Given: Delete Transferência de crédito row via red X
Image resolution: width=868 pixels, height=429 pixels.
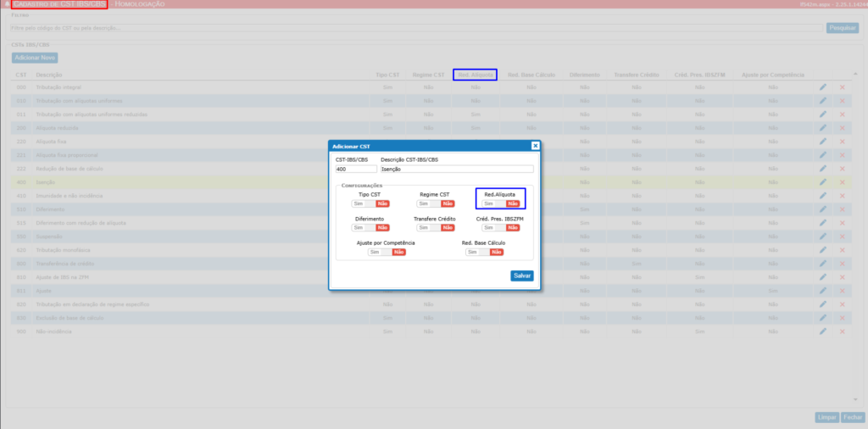Looking at the screenshot, I should pyautogui.click(x=842, y=264).
